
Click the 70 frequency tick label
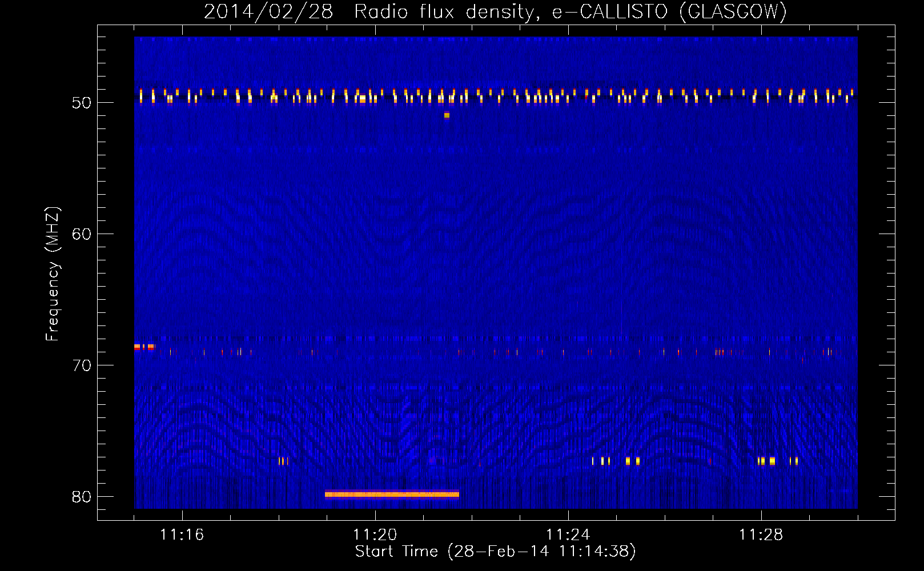coord(82,365)
